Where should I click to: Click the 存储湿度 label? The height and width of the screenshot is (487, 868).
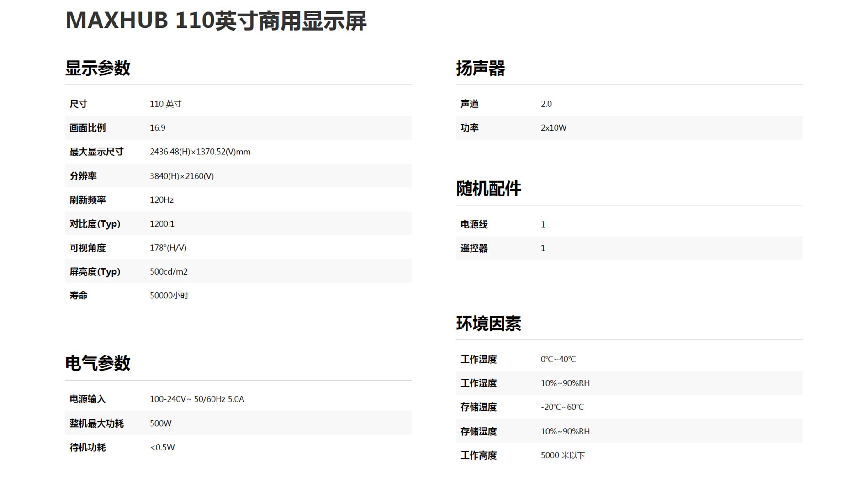479,431
